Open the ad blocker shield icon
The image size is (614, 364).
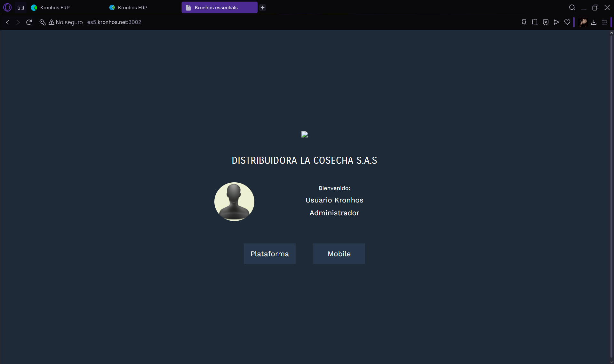pos(546,22)
